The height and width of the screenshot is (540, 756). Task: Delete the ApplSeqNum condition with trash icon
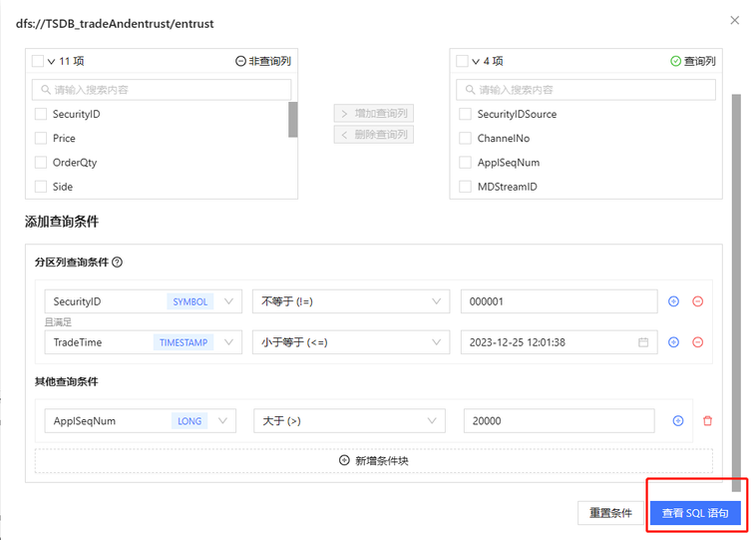[x=707, y=421]
